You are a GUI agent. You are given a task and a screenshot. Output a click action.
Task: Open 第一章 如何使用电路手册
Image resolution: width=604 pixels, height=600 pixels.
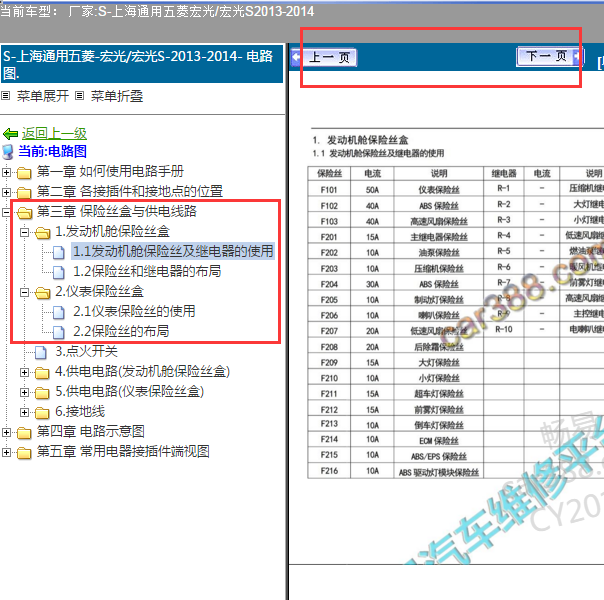click(110, 172)
